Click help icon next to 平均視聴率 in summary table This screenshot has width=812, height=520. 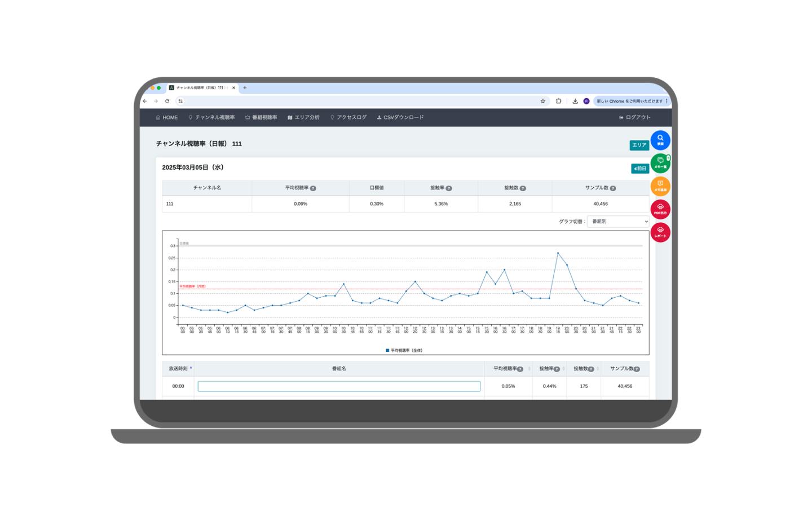tap(313, 188)
